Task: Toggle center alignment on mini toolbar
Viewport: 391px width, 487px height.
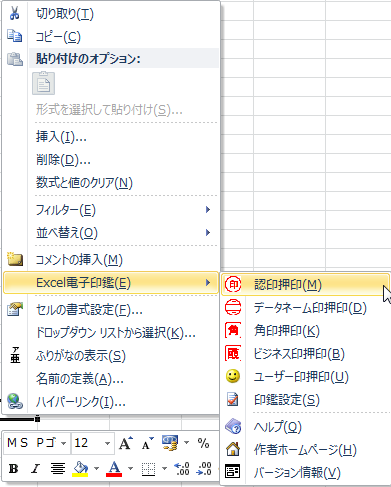Action: (58, 469)
